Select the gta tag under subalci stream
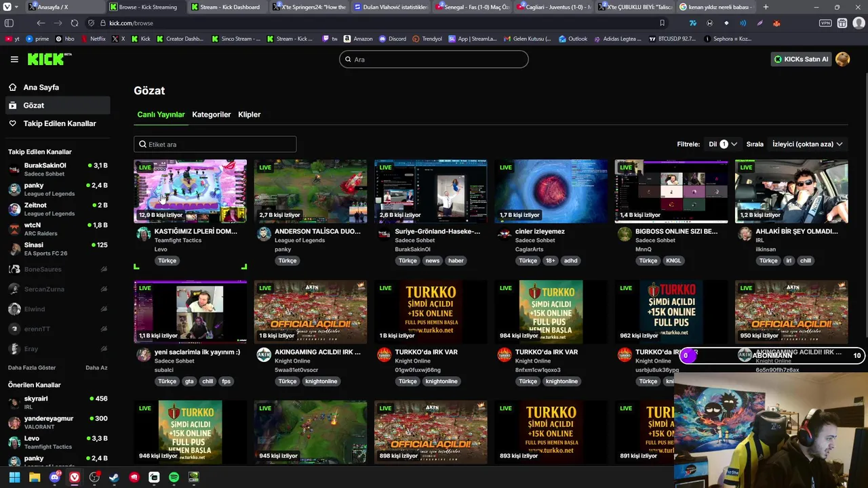 [x=189, y=382]
